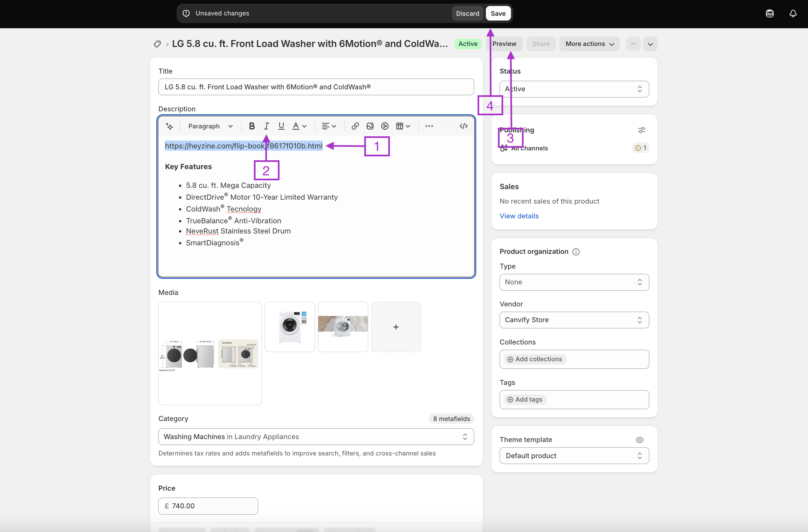
Task: Click Add collections field
Action: [574, 359]
